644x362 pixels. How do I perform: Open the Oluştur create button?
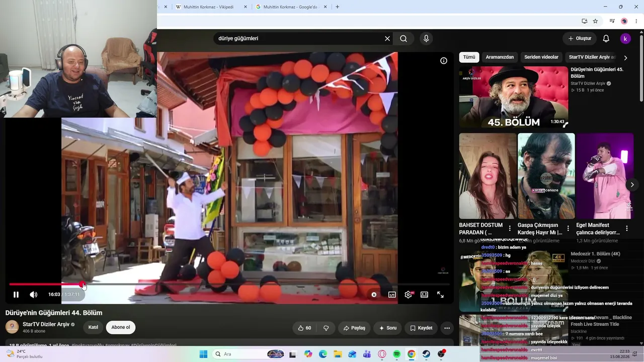(580, 39)
